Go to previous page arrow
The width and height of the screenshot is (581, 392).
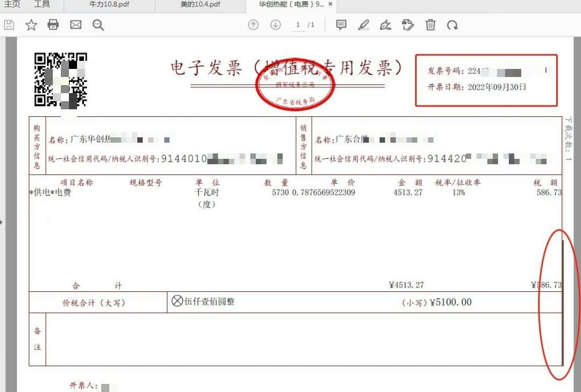(x=253, y=25)
